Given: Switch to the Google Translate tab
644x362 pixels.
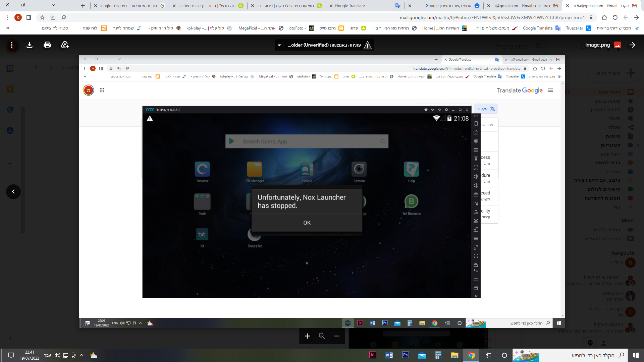Looking at the screenshot, I should pos(365,6).
